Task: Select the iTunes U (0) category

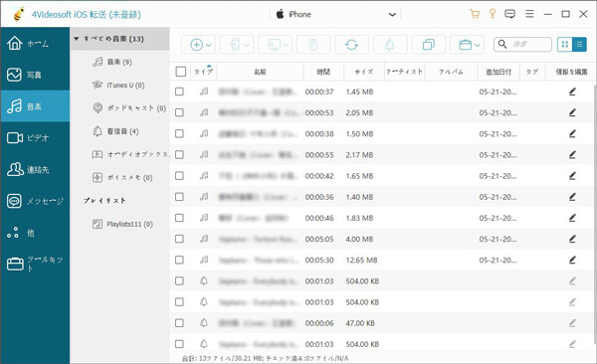Action: click(x=120, y=85)
